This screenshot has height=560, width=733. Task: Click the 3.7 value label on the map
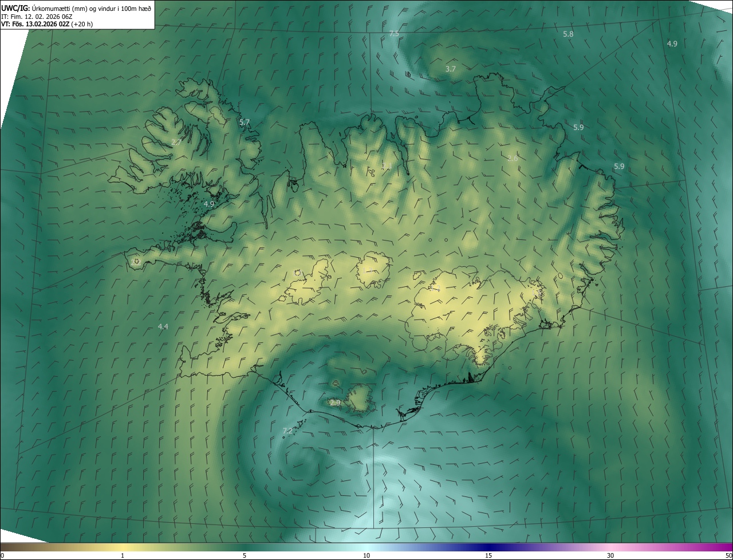(x=451, y=69)
